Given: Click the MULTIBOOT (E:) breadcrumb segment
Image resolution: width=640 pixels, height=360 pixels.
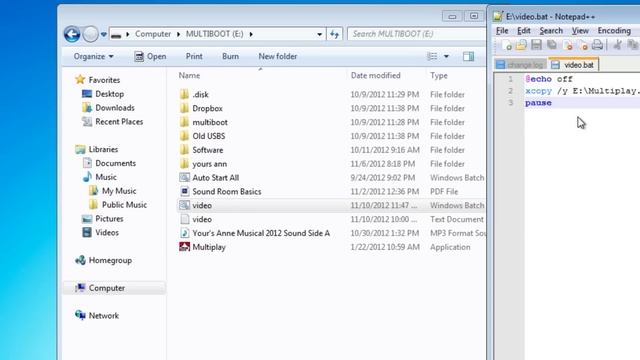Looking at the screenshot, I should tap(215, 34).
